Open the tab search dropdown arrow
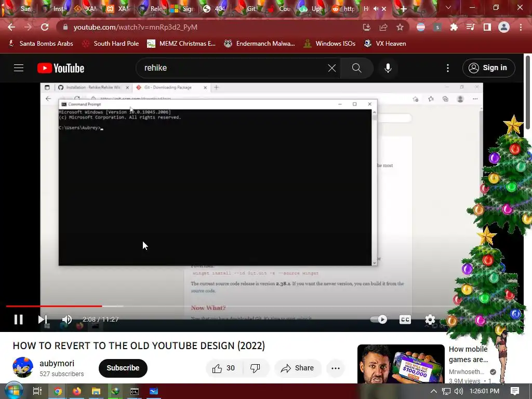The height and width of the screenshot is (399, 532). pyautogui.click(x=448, y=7)
